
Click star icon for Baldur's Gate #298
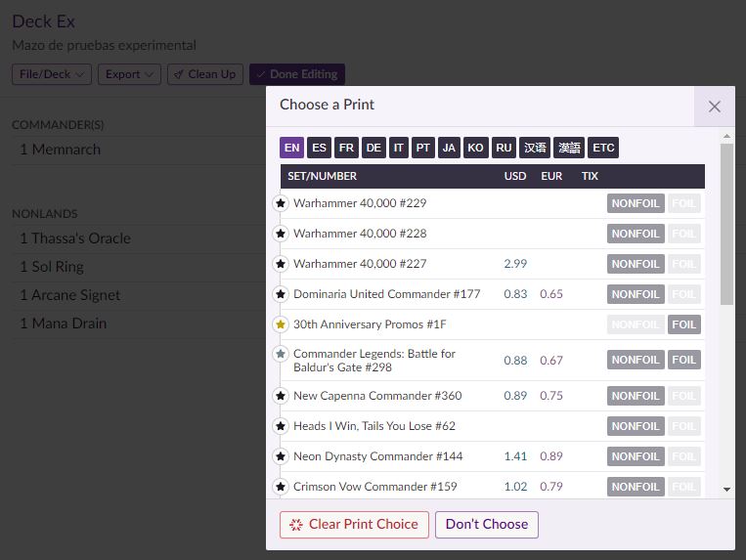click(x=281, y=354)
